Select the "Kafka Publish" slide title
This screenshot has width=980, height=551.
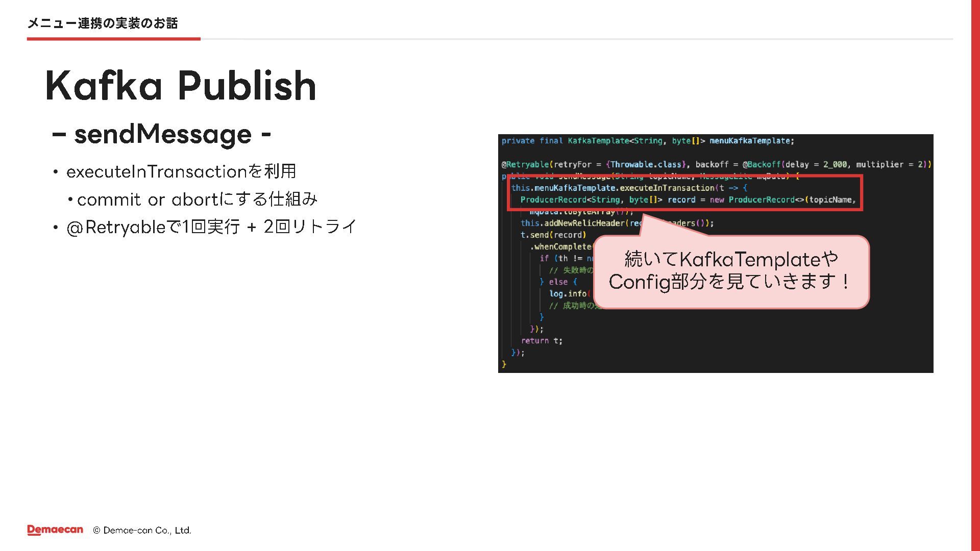pyautogui.click(x=181, y=85)
